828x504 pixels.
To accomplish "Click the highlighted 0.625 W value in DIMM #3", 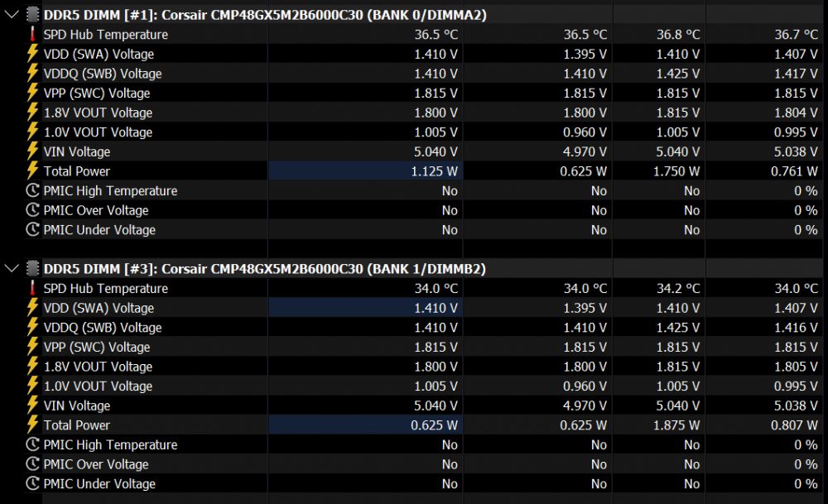I will 365,425.
